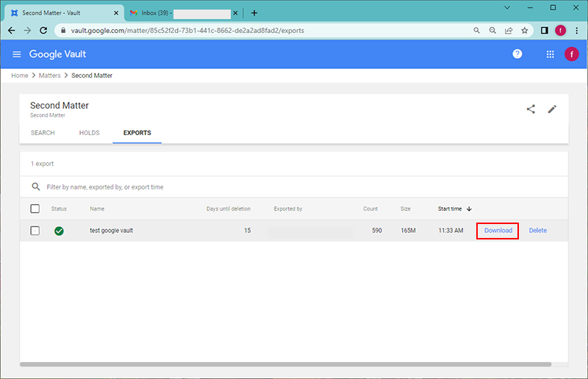Image resolution: width=588 pixels, height=379 pixels.
Task: Reload the Vault page
Action: 43,30
